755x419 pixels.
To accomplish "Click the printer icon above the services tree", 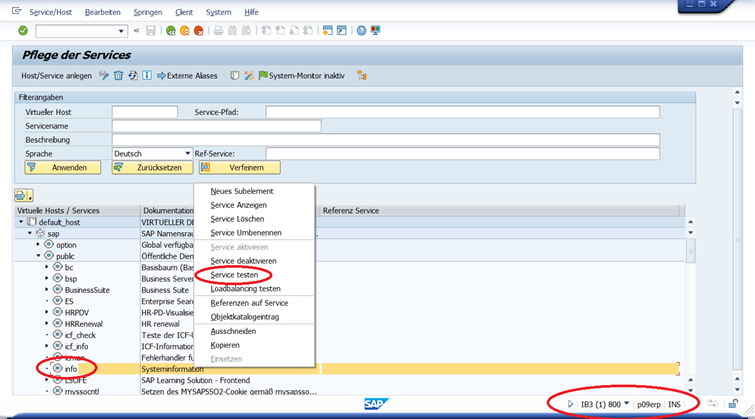I will 20,195.
